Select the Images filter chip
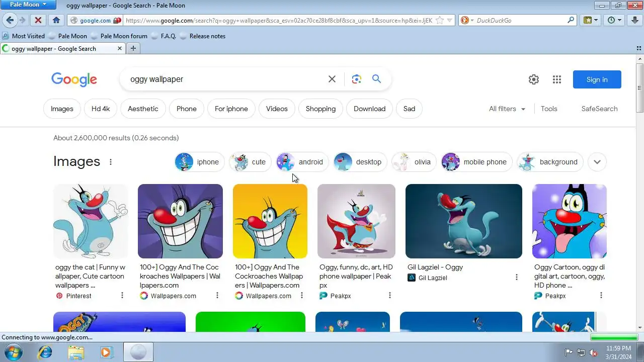This screenshot has width=644, height=362. pos(62,109)
